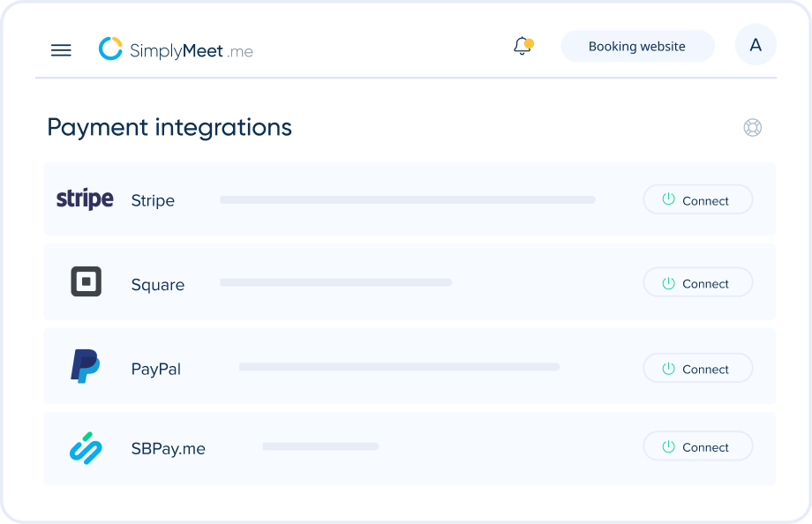Select the Stripe name label
Screen dimensions: 812x524
[x=153, y=200]
